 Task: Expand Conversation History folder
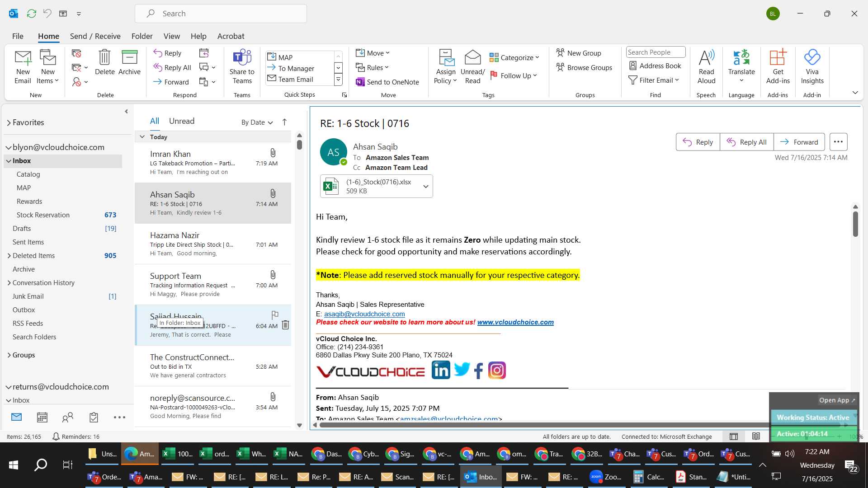click(9, 283)
